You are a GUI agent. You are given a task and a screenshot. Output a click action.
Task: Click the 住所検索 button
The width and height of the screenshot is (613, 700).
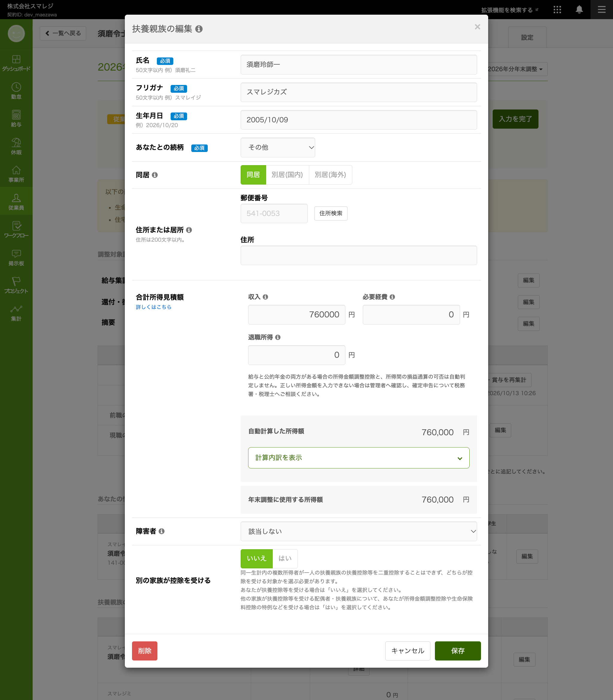point(331,214)
